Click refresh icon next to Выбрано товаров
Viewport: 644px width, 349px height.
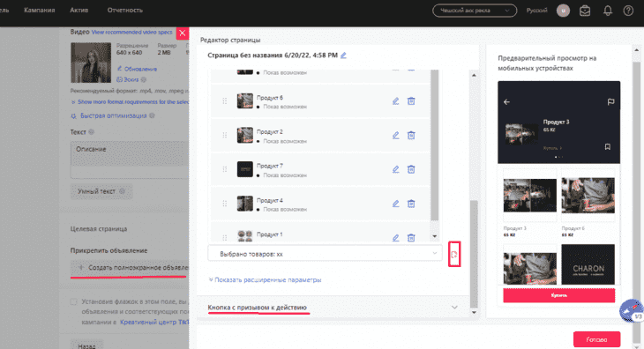(454, 255)
